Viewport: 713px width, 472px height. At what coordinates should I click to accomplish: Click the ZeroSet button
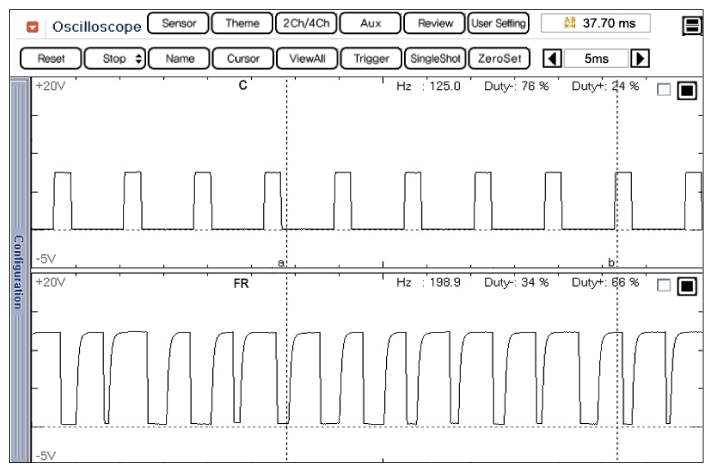496,58
